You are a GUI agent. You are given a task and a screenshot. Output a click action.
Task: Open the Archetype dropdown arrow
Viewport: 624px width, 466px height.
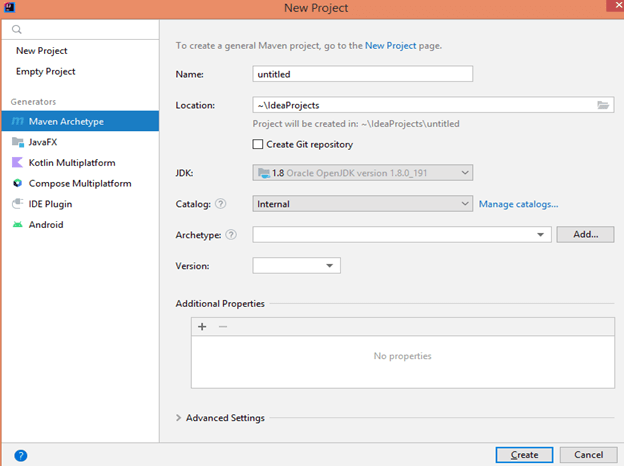coord(542,235)
